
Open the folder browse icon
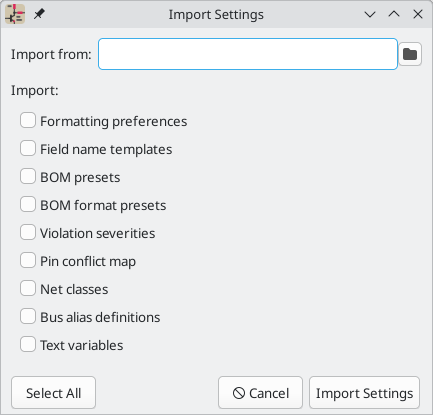point(410,54)
